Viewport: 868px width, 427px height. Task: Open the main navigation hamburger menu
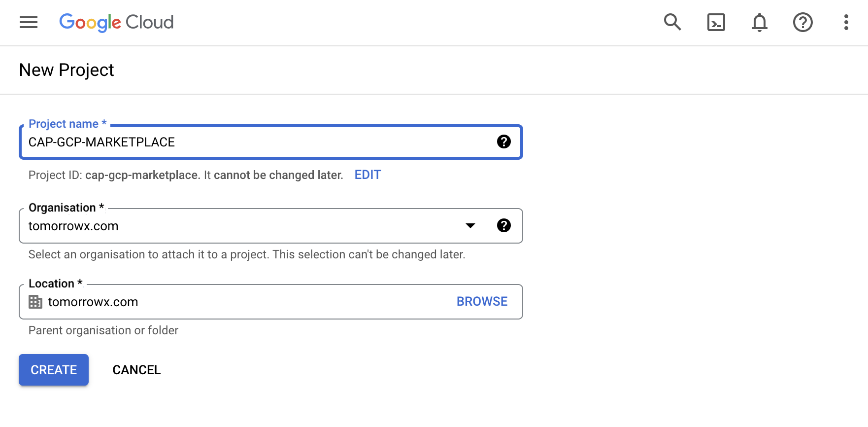(x=29, y=22)
